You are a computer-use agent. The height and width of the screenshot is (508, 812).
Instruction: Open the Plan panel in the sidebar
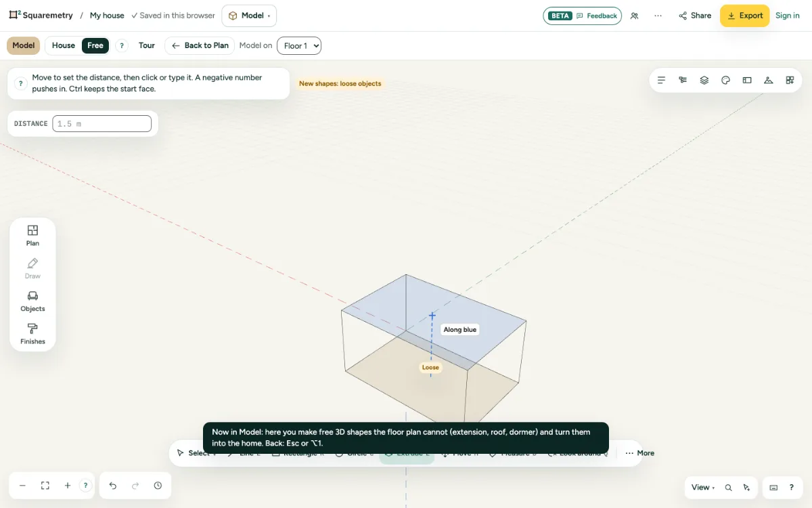coord(32,235)
